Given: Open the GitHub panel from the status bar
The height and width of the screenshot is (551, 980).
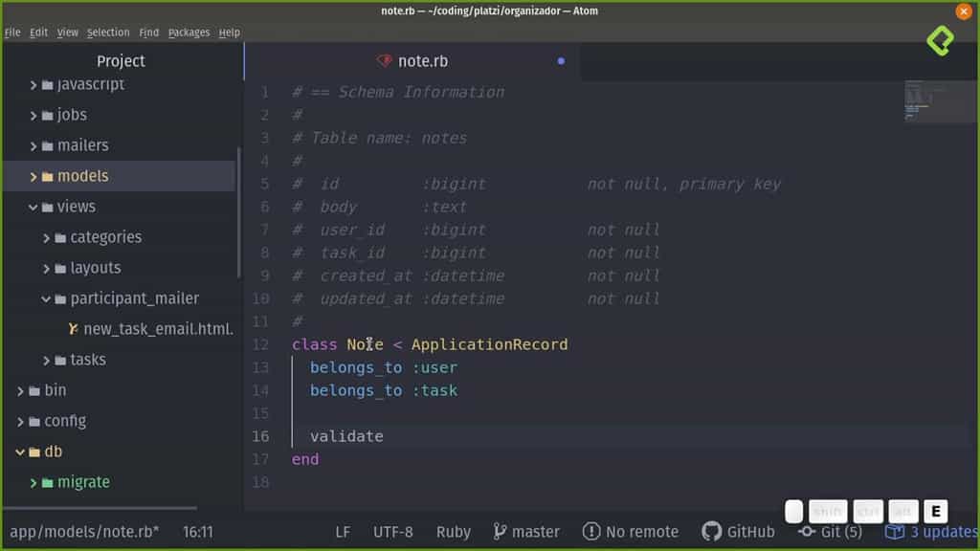Looking at the screenshot, I should pyautogui.click(x=738, y=531).
